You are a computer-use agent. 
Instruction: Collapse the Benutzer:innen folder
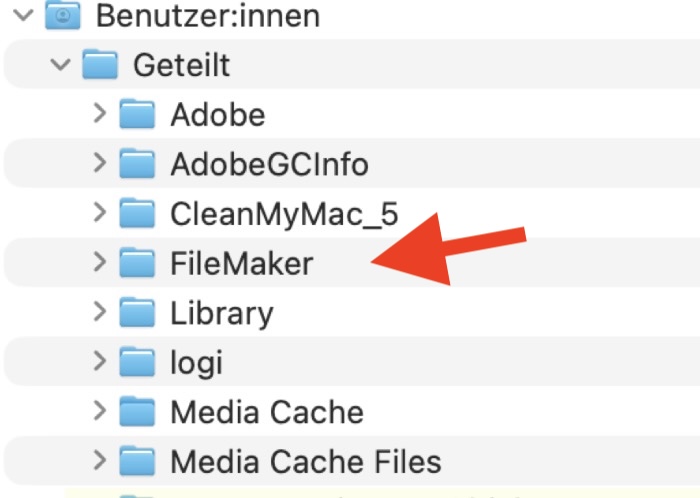pyautogui.click(x=24, y=15)
